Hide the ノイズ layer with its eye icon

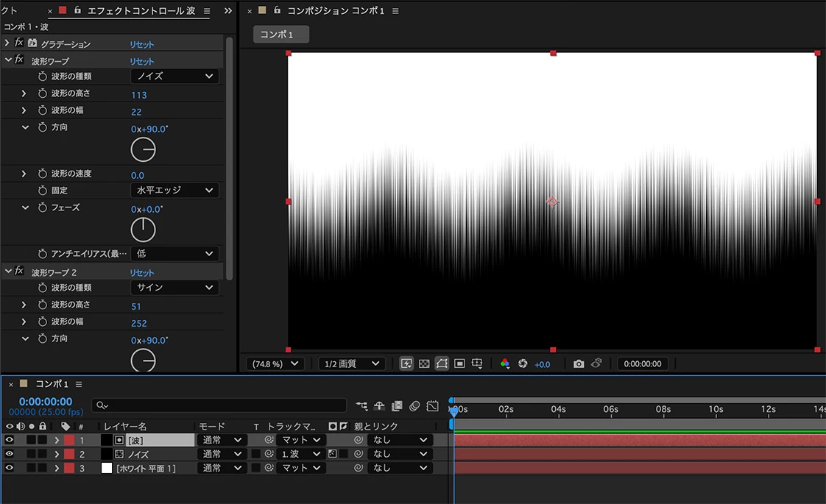click(9, 453)
